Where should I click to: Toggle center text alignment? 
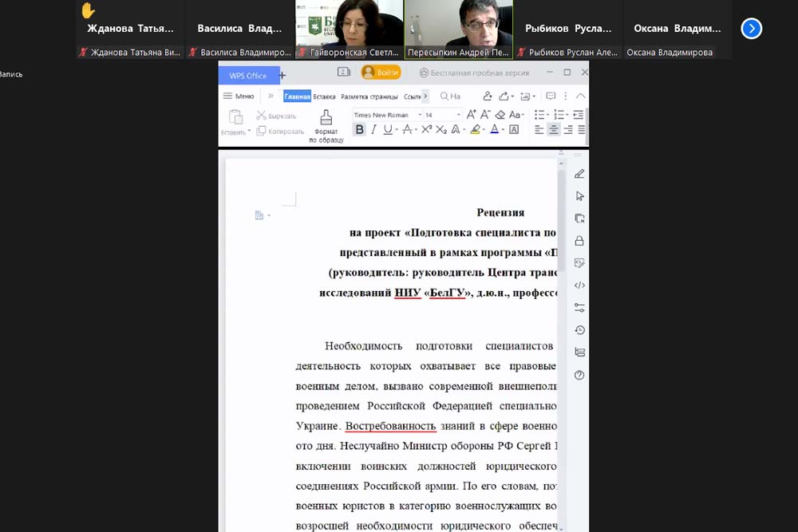tap(553, 130)
